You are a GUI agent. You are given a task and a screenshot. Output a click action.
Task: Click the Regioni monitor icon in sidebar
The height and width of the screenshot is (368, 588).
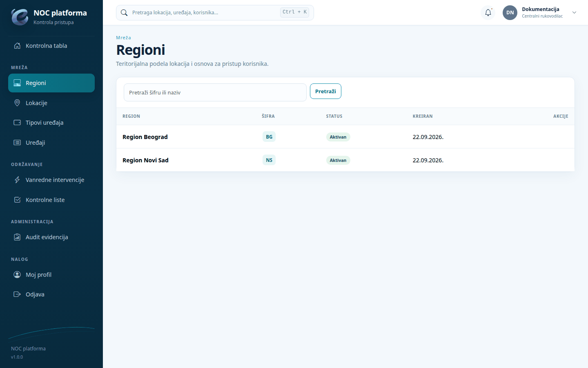(17, 83)
